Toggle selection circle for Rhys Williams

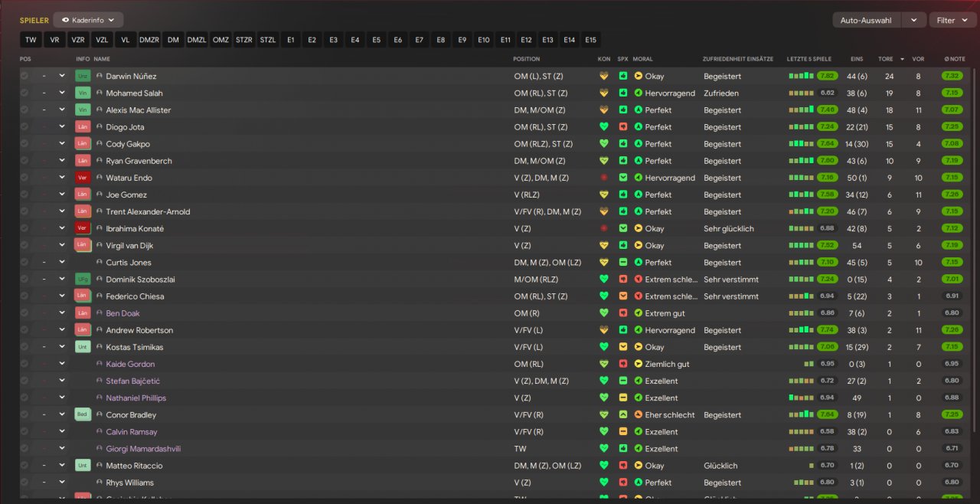coord(24,483)
